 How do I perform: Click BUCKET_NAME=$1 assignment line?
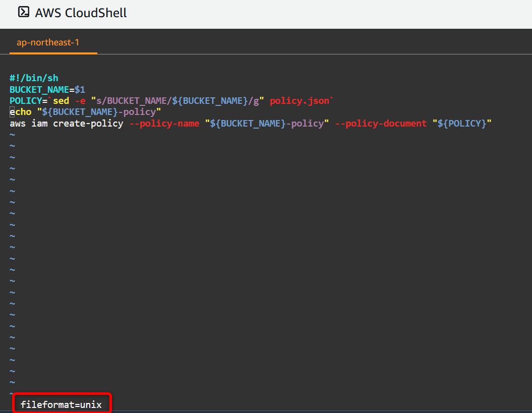click(47, 90)
